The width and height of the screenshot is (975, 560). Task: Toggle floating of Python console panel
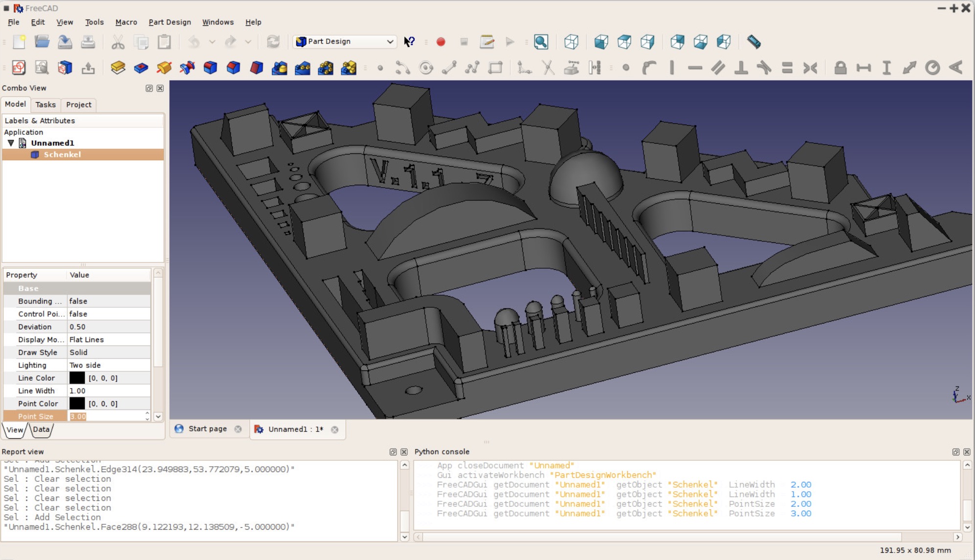[x=955, y=452]
